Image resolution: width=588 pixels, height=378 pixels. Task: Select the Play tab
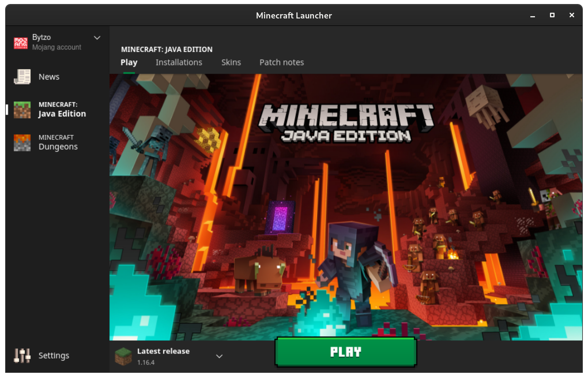click(x=129, y=62)
